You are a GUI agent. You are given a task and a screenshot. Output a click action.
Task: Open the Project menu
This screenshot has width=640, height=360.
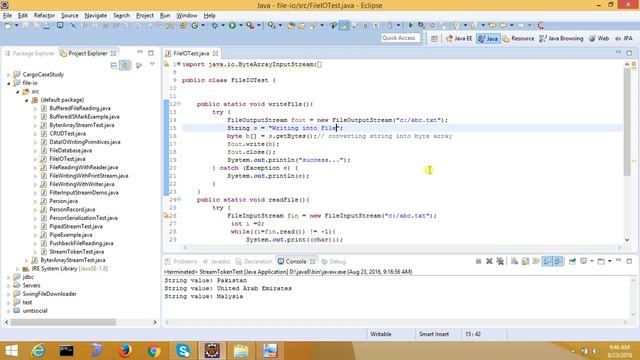[x=145, y=16]
